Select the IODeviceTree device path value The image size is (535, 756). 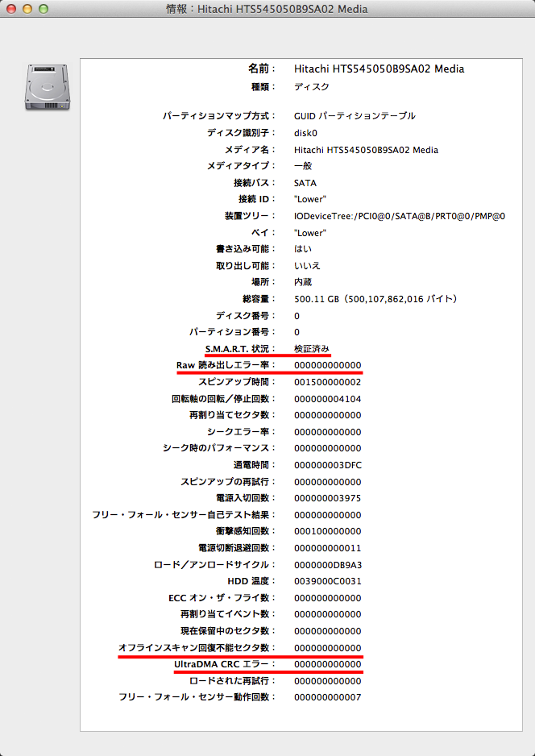(400, 216)
